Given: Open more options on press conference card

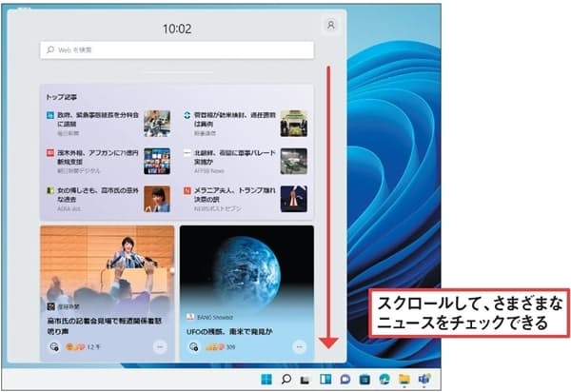Looking at the screenshot, I should tap(160, 347).
